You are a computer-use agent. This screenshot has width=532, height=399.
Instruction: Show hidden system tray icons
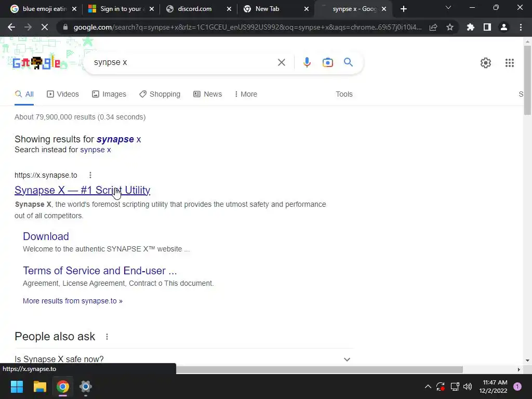click(x=428, y=387)
